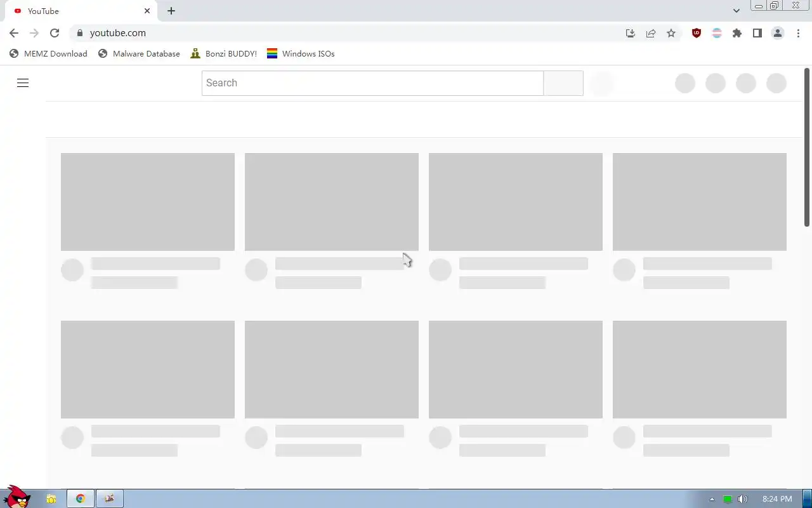812x508 pixels.
Task: Open the uBlock Origin extension
Action: (x=697, y=33)
